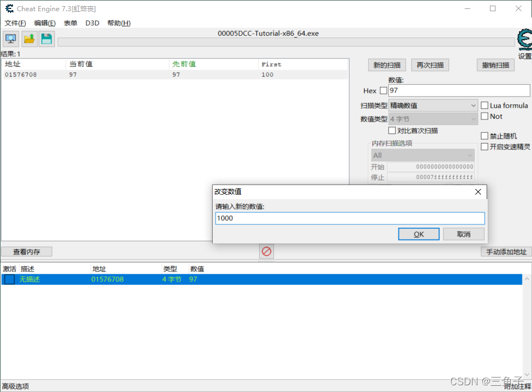Click the 数值 column header in address list
Screen dimensions: 532x392
tap(197, 269)
